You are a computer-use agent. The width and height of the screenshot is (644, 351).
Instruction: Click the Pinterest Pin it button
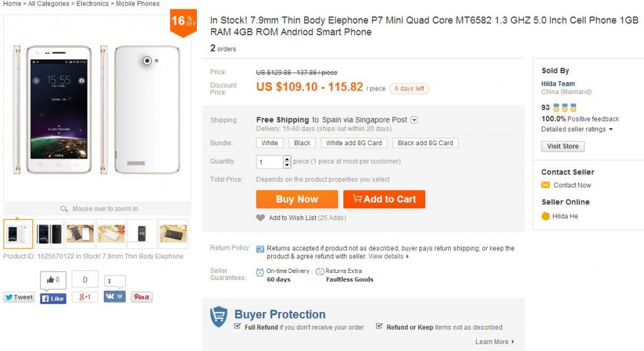coord(142,297)
